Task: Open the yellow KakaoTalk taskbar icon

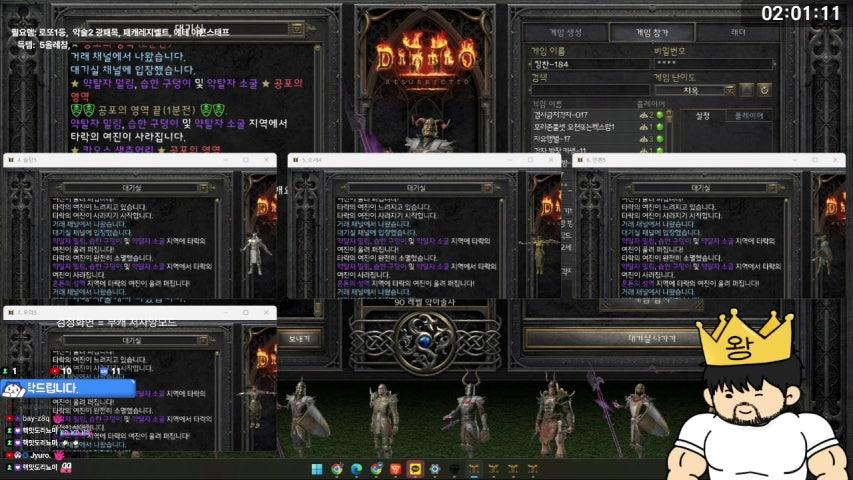Action: (x=415, y=469)
